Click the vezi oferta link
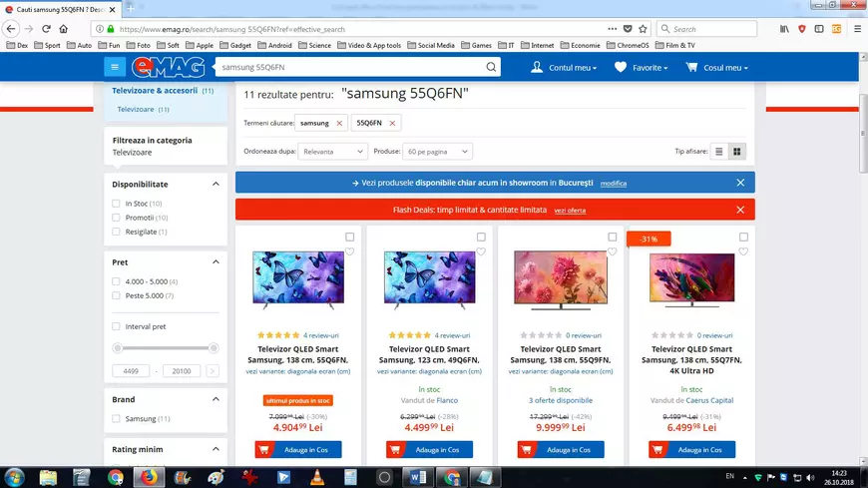 pos(570,211)
